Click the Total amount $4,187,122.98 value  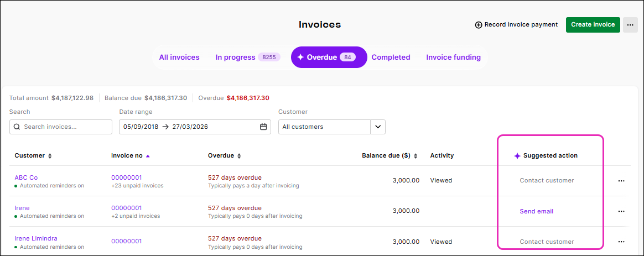pos(72,98)
